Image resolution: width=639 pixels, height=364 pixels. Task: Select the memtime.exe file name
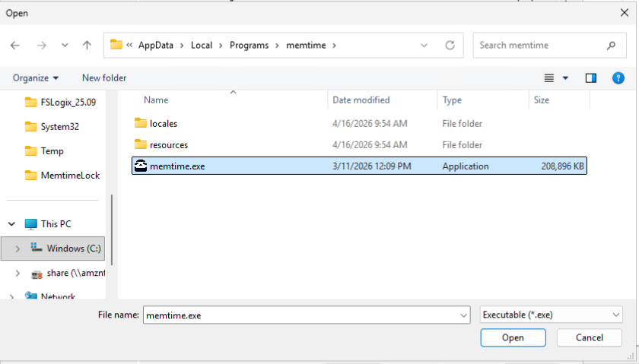177,166
